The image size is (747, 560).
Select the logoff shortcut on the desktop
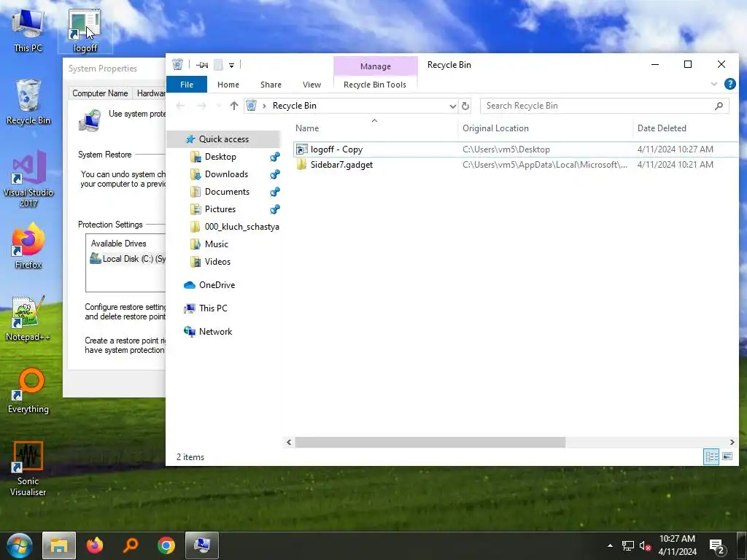85,30
